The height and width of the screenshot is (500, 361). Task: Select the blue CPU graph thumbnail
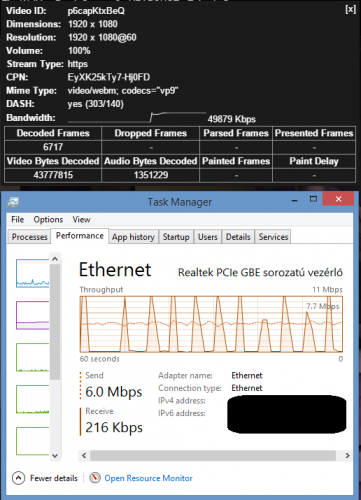click(x=33, y=273)
